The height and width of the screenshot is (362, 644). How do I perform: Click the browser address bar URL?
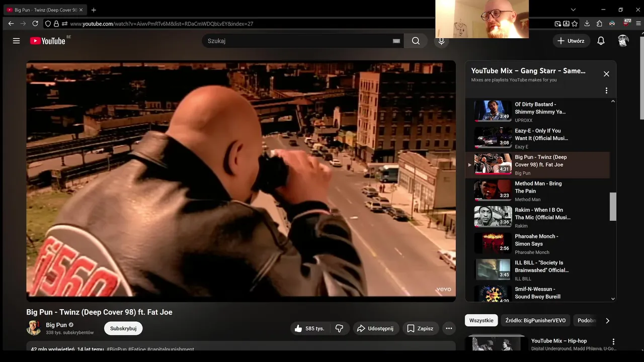point(162,24)
